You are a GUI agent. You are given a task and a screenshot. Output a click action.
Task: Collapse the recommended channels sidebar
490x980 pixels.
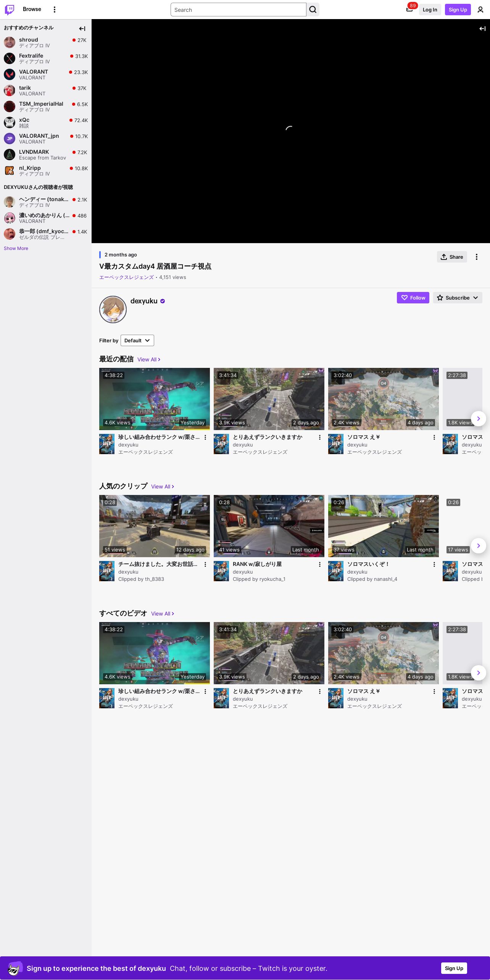pyautogui.click(x=82, y=29)
